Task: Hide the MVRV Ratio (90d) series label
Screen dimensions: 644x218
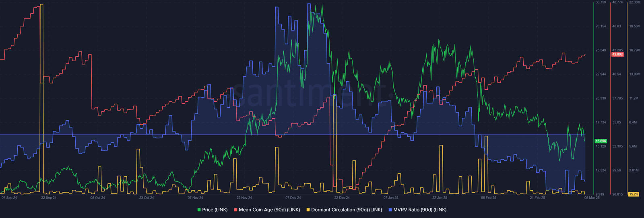Action: [x=420, y=210]
